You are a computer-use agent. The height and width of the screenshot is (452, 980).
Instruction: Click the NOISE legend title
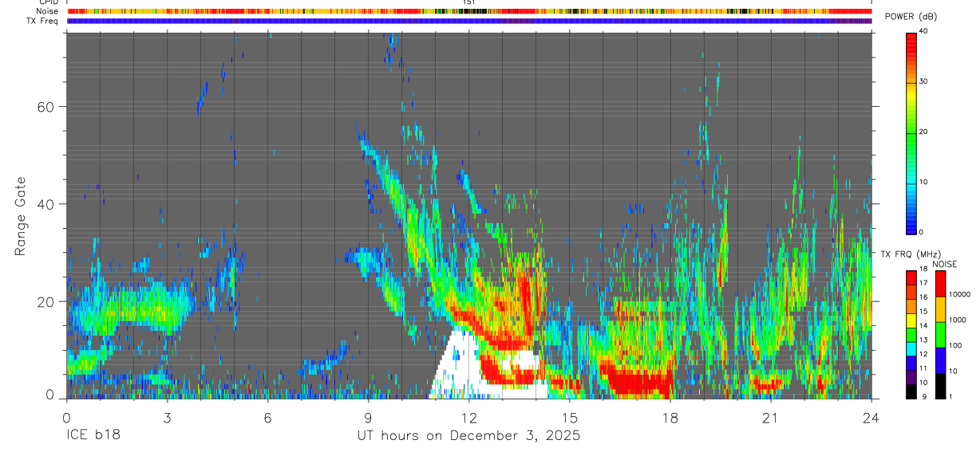945,264
